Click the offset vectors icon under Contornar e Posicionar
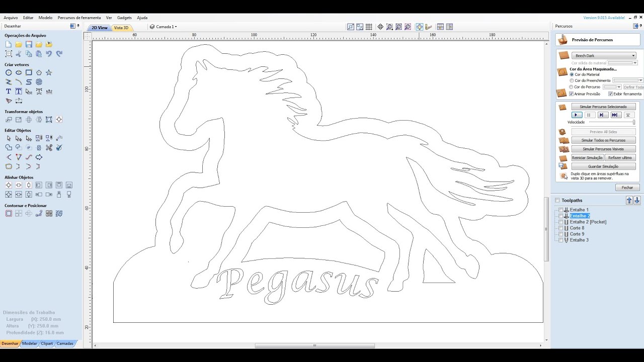This screenshot has width=644, height=362. point(9,214)
